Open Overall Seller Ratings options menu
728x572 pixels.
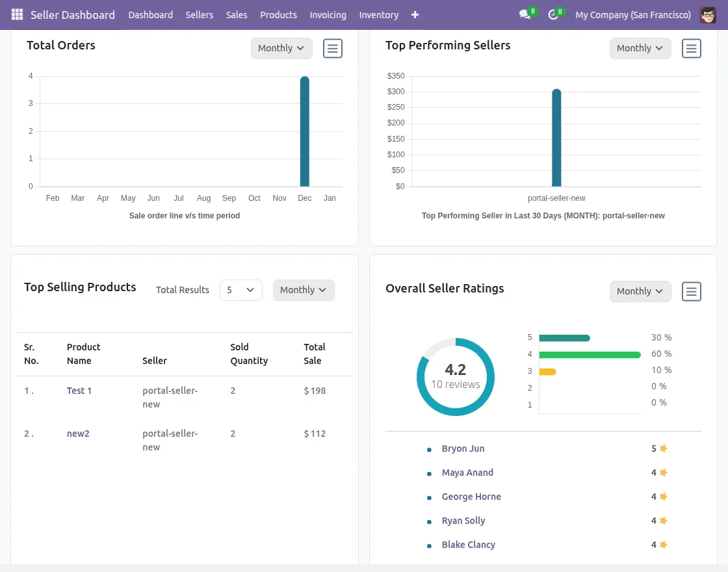coord(691,291)
